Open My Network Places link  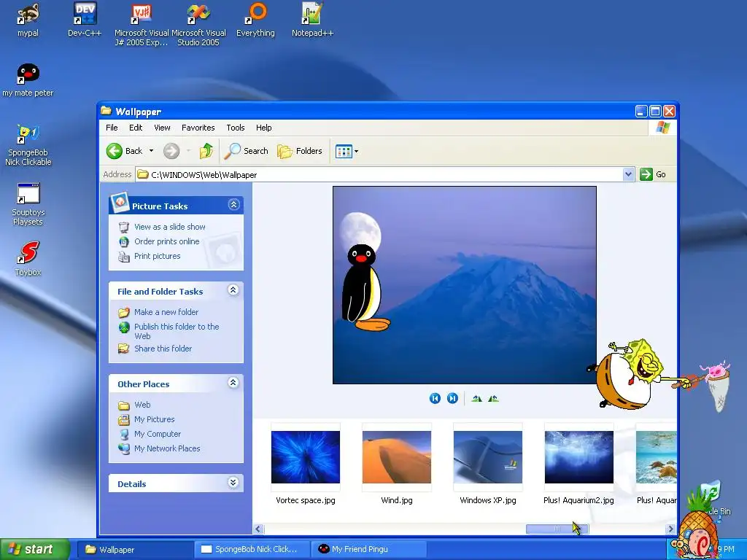coord(167,448)
